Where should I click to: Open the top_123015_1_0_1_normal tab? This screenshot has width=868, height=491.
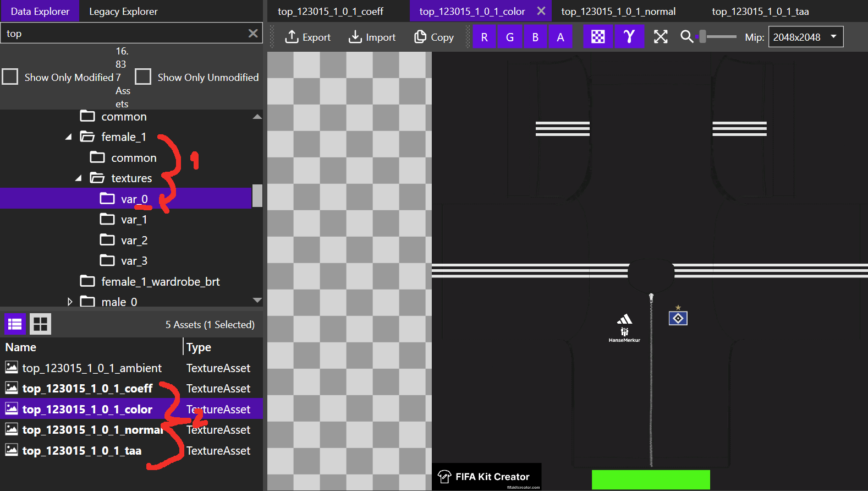618,12
